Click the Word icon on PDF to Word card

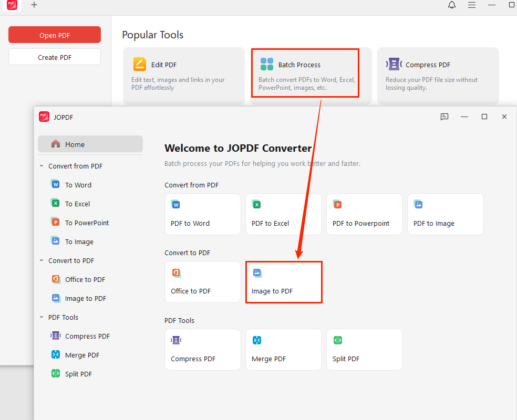tap(175, 205)
